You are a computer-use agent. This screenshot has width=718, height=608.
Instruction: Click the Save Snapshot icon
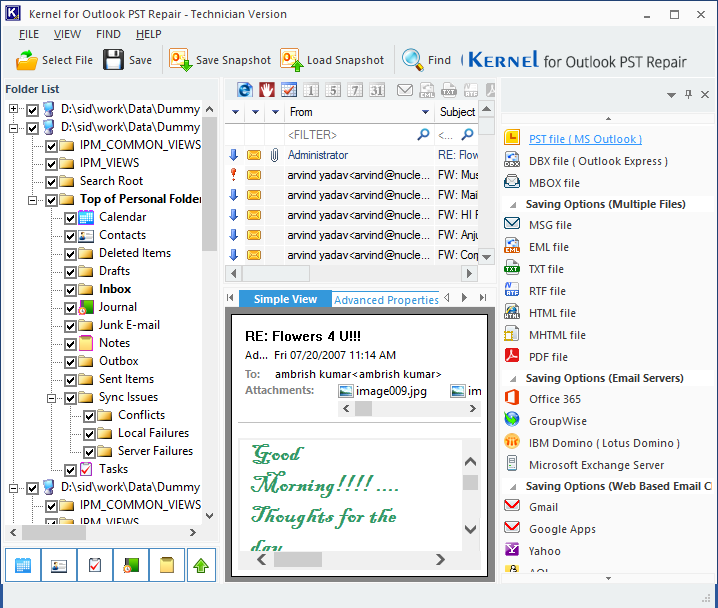[180, 60]
